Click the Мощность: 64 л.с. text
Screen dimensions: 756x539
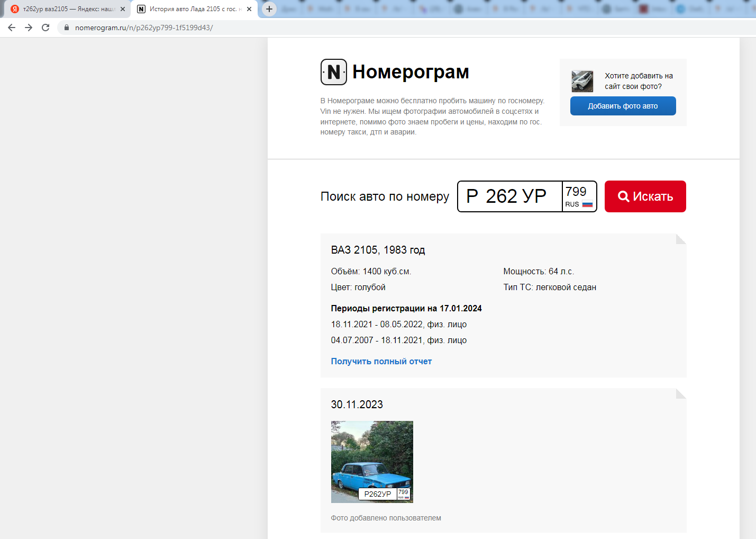tap(539, 271)
